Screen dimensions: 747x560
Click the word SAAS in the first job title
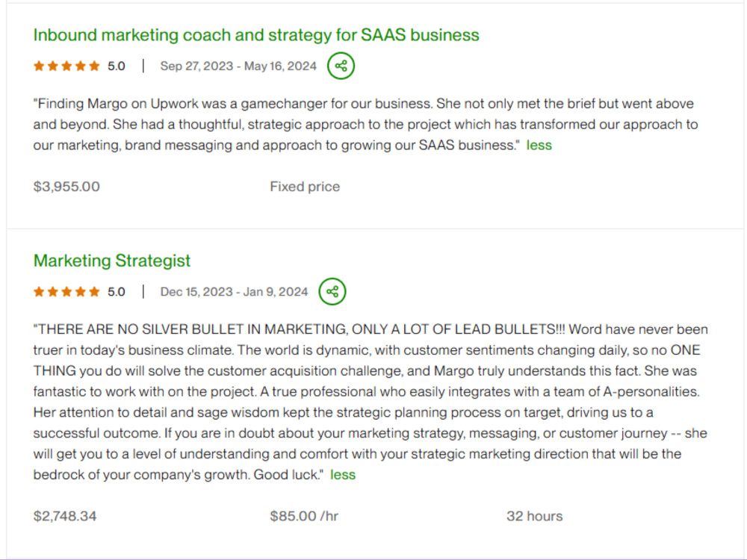[x=383, y=35]
